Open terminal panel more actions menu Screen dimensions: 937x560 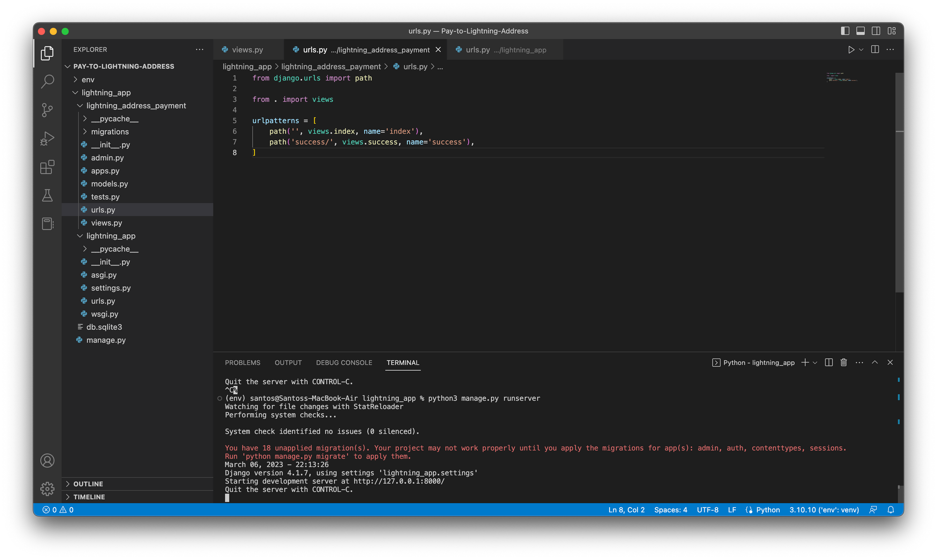(x=859, y=362)
